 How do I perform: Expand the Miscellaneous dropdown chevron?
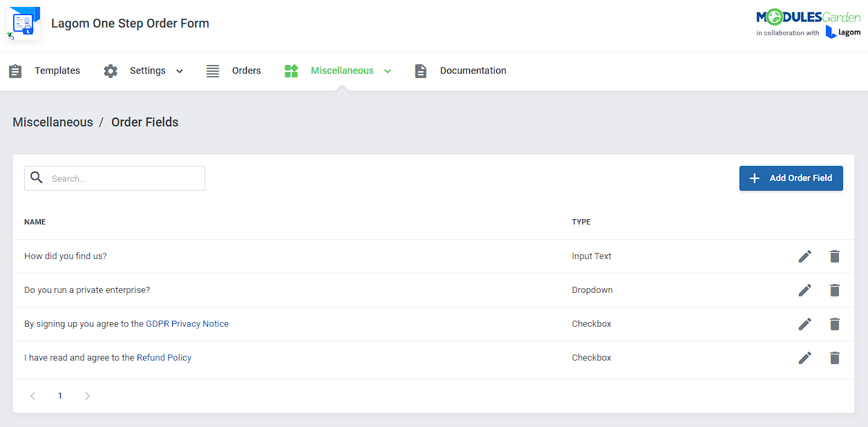click(388, 70)
